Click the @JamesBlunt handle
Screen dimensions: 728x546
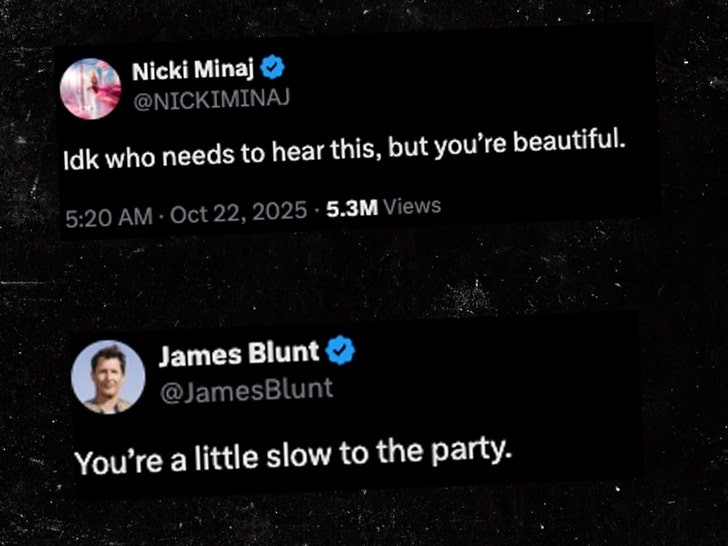[x=247, y=390]
